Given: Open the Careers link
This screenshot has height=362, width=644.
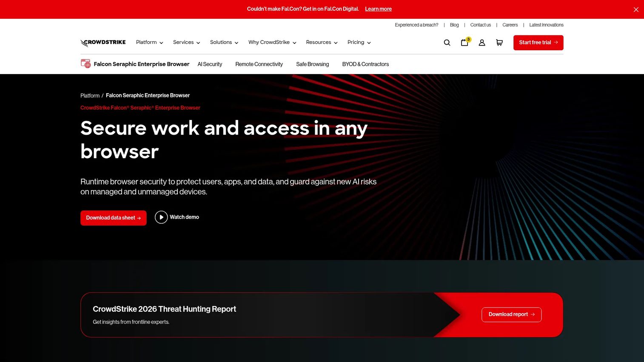Looking at the screenshot, I should (x=510, y=25).
